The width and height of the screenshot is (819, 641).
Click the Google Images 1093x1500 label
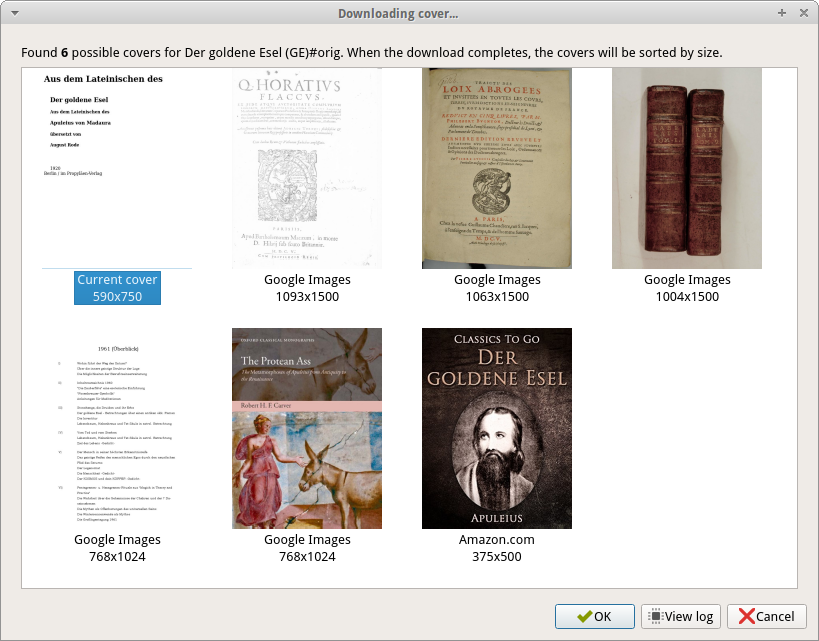[x=307, y=288]
